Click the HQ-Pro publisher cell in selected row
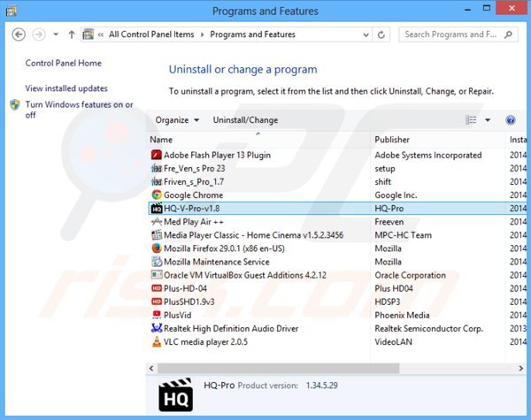531x420 pixels. point(389,209)
